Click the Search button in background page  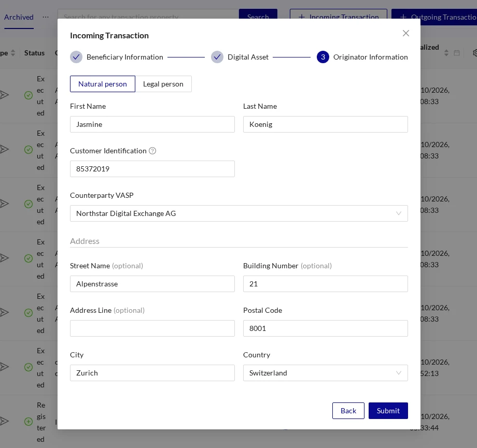tap(258, 15)
